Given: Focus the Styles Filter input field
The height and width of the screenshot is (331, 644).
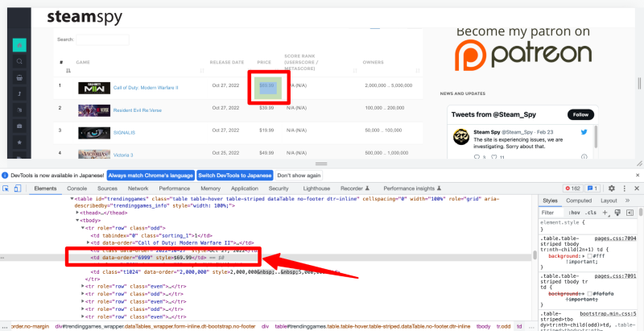Looking at the screenshot, I should (x=551, y=213).
